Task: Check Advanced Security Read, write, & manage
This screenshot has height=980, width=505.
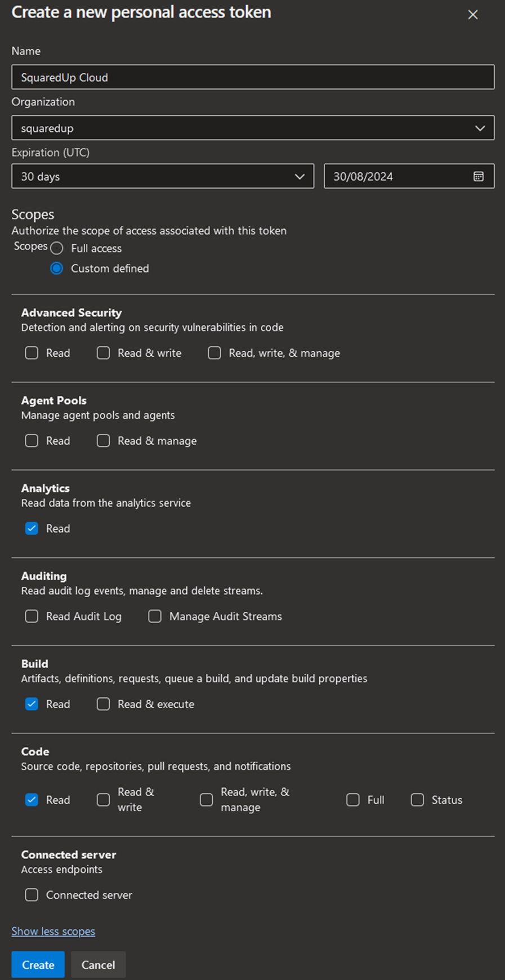Action: (x=214, y=353)
